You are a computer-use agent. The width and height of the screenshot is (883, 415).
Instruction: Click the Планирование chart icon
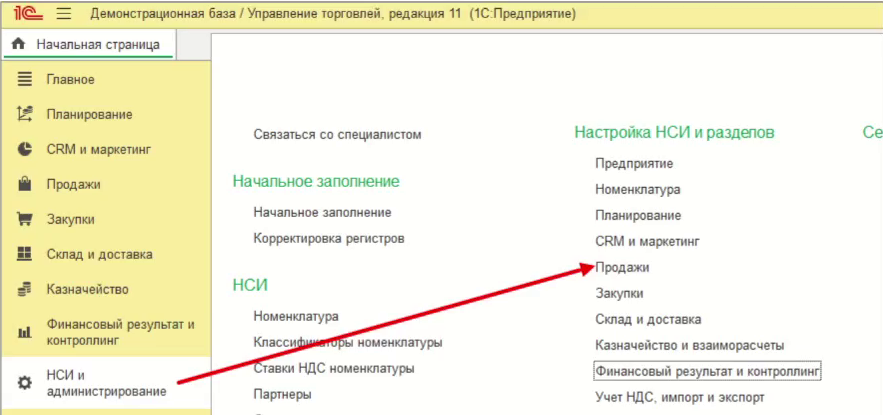pos(24,114)
